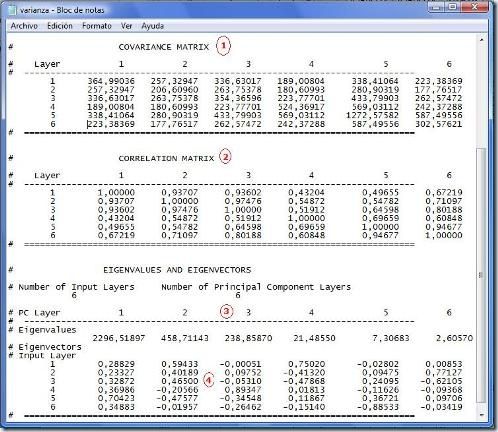
Task: Click covariance value 242,37288 in row 4
Action: coord(439,107)
